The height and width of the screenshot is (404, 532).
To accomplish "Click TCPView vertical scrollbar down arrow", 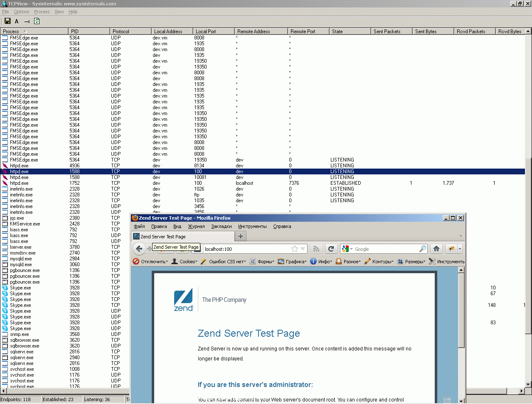I will [528, 384].
